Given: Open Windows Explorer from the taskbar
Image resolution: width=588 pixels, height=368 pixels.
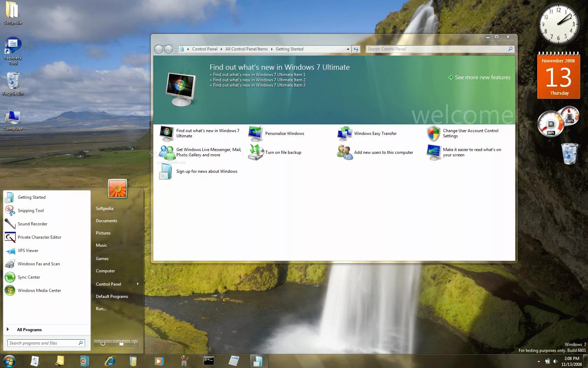Looking at the screenshot, I should [133, 361].
